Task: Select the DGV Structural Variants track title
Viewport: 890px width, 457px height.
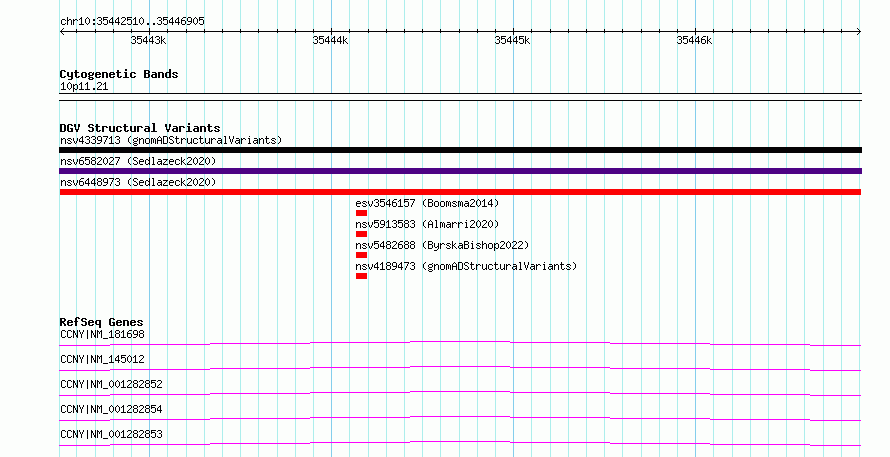Action: (x=140, y=128)
